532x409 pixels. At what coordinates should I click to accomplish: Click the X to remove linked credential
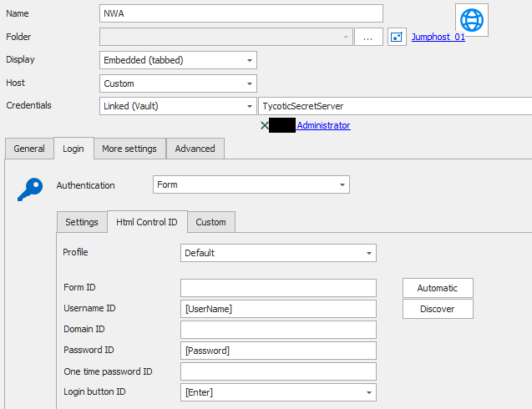pyautogui.click(x=265, y=126)
